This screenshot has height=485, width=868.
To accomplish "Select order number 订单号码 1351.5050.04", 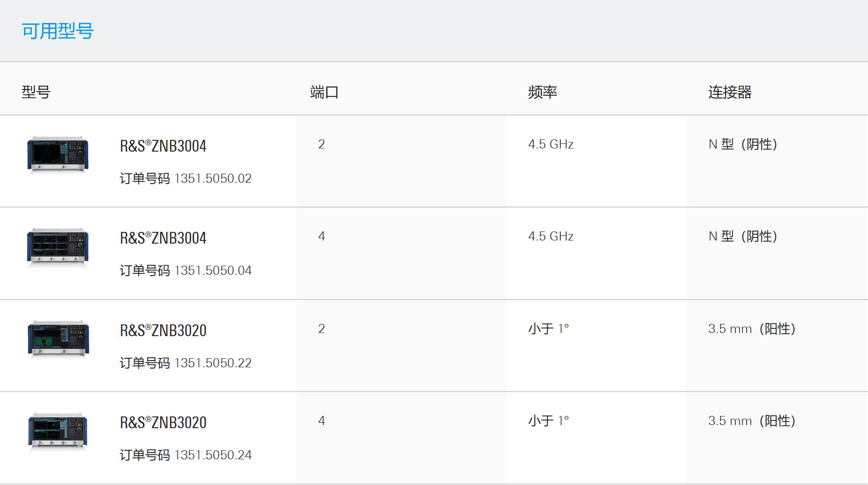I will 185,271.
